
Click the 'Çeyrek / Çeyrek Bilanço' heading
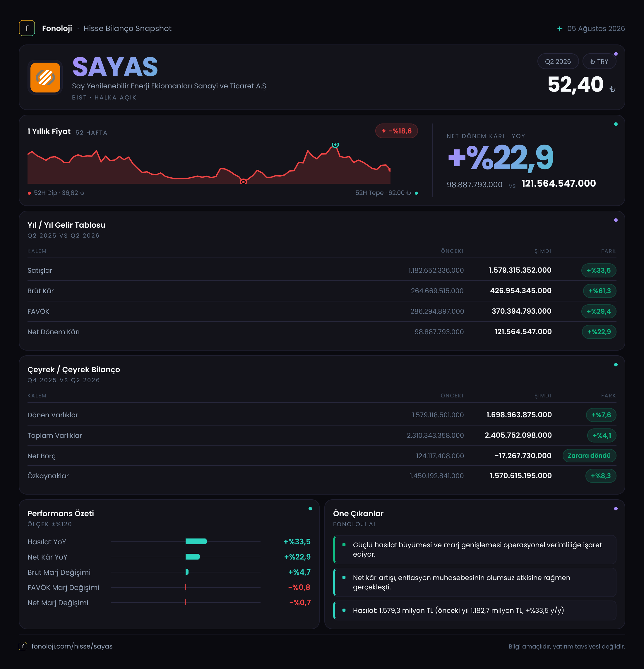[x=74, y=370]
